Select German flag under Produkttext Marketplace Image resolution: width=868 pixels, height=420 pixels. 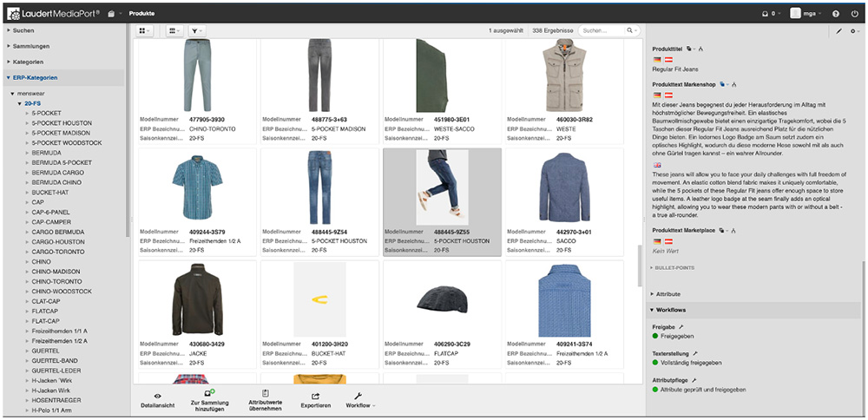[657, 241]
